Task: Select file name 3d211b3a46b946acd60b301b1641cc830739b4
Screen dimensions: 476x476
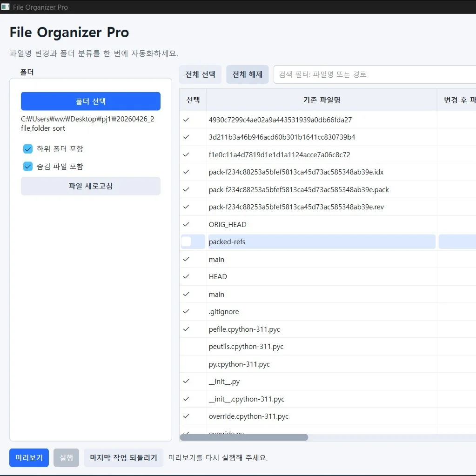Action: pyautogui.click(x=282, y=137)
